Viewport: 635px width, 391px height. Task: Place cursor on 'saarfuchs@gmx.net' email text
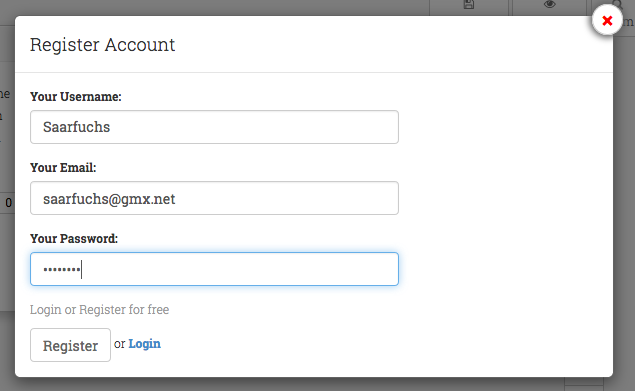pos(109,199)
